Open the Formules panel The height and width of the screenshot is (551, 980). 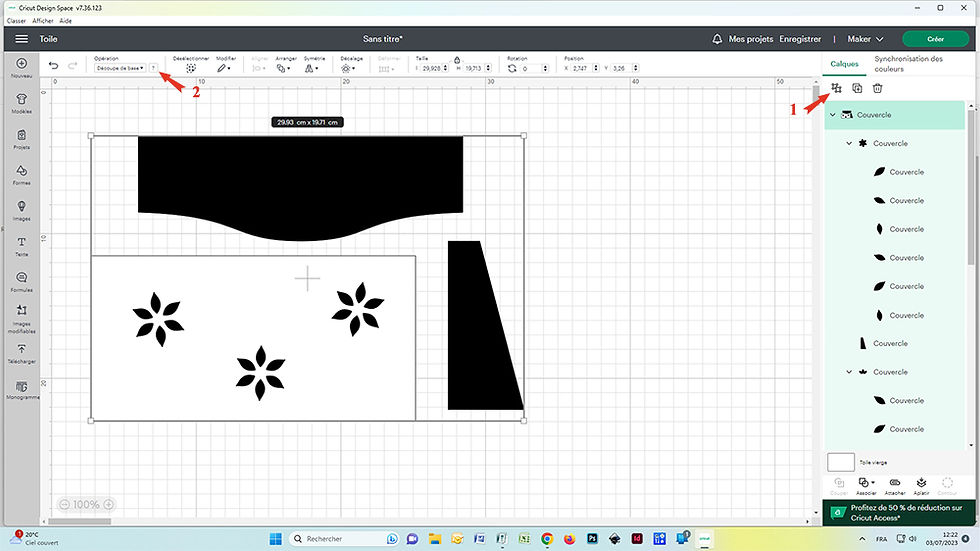click(21, 277)
